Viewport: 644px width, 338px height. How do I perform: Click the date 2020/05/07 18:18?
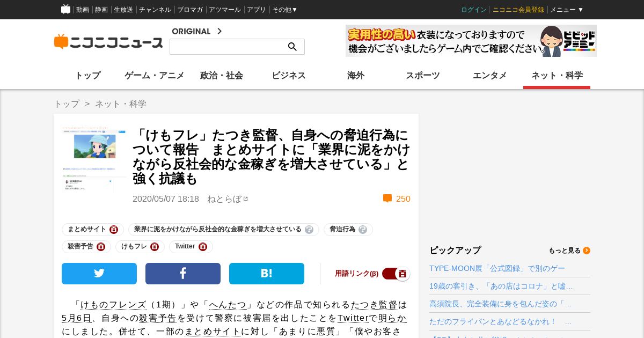click(x=166, y=199)
